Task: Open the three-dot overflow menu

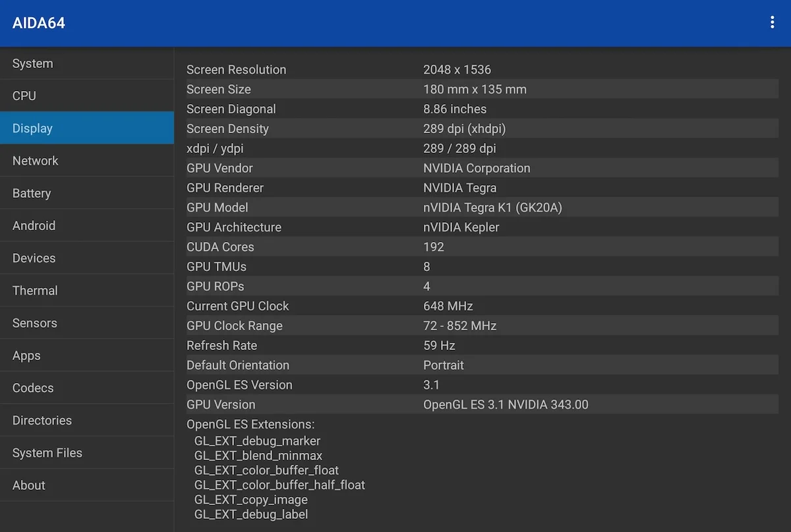Action: (x=772, y=23)
